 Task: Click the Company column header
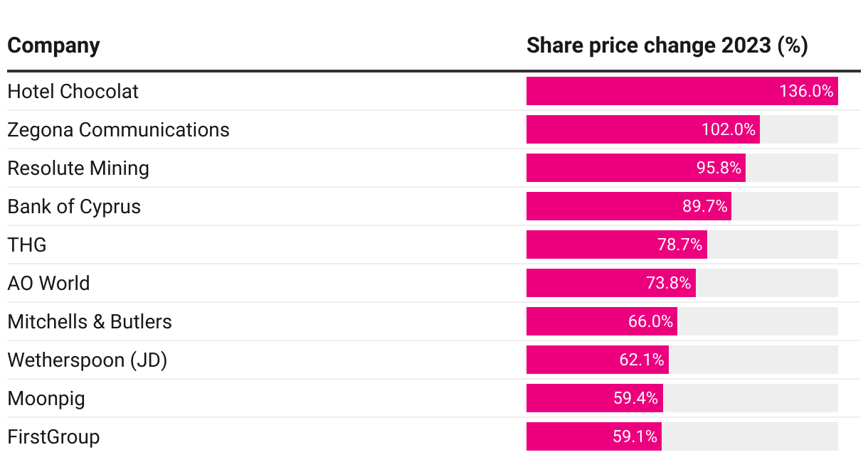click(x=53, y=46)
